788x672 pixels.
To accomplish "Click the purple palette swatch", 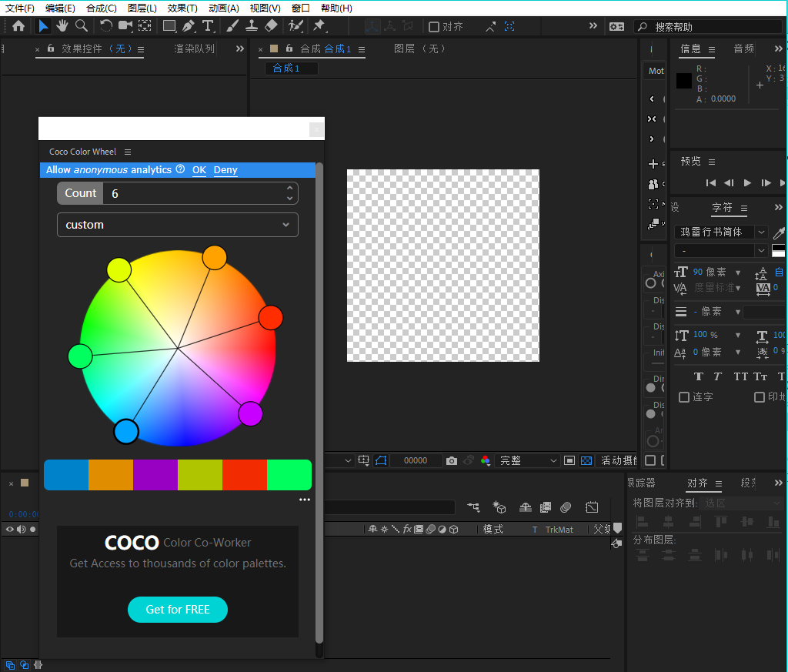I will (155, 475).
